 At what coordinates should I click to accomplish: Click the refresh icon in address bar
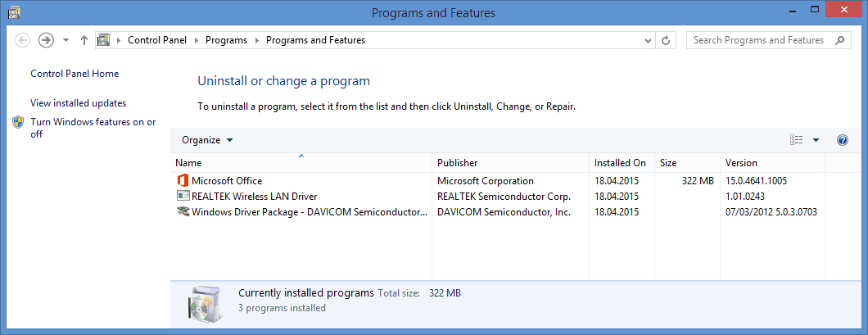(x=666, y=40)
